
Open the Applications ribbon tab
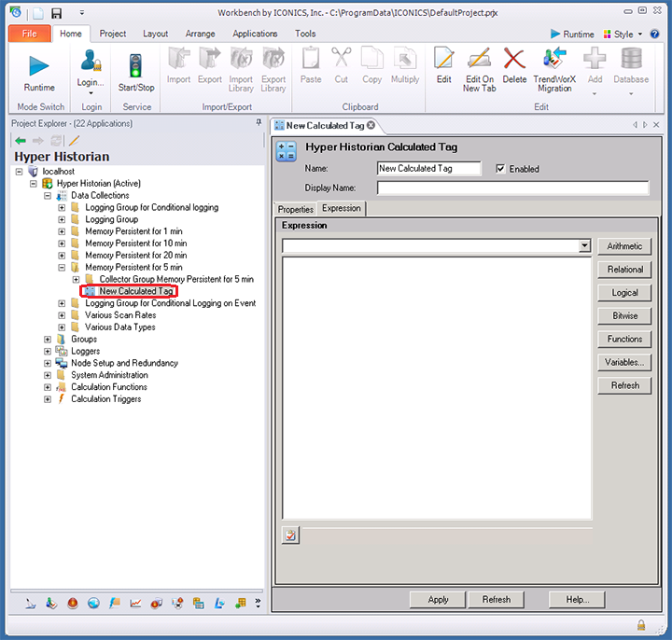(x=255, y=34)
